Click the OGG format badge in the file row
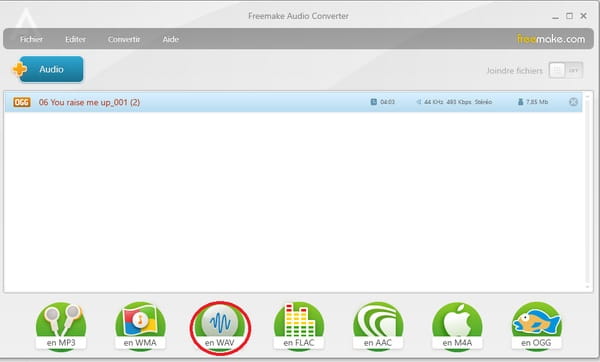 tap(22, 102)
